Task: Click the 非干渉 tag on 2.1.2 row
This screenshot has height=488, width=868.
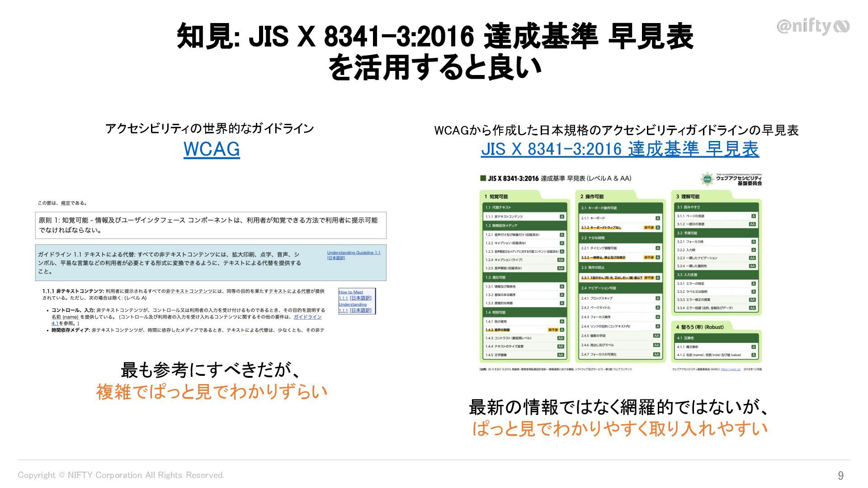Action: tap(649, 228)
